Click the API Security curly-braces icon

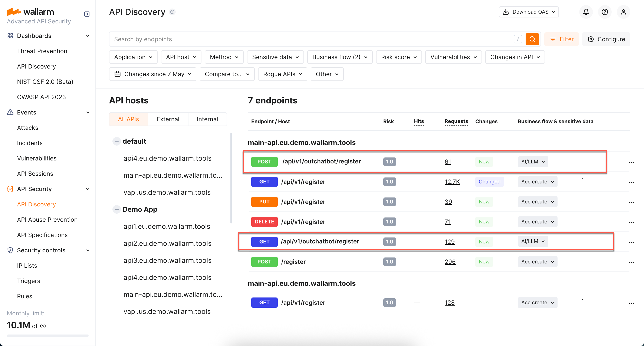click(10, 189)
